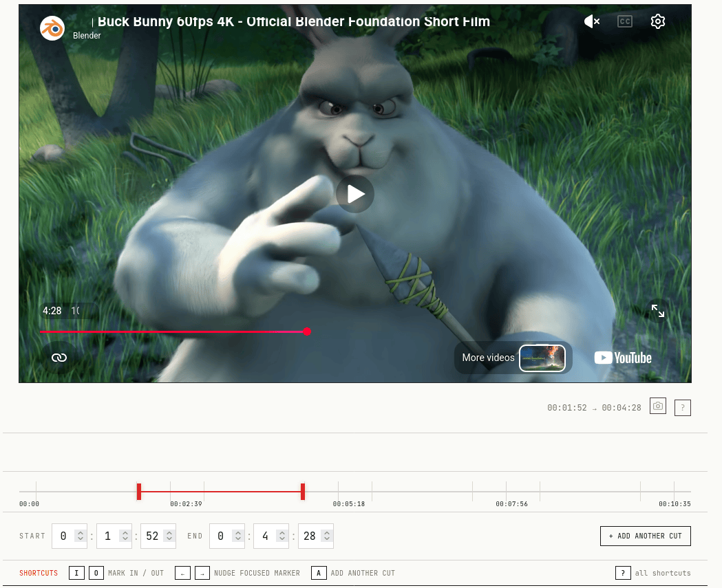
Task: Focus the START seconds field showing 52
Action: point(158,536)
